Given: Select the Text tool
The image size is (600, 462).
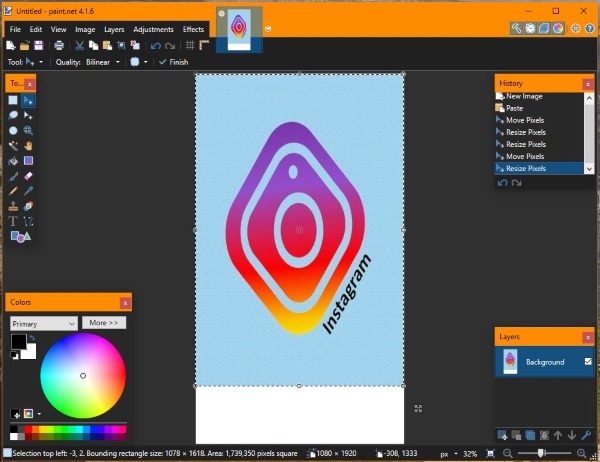Looking at the screenshot, I should (13, 221).
